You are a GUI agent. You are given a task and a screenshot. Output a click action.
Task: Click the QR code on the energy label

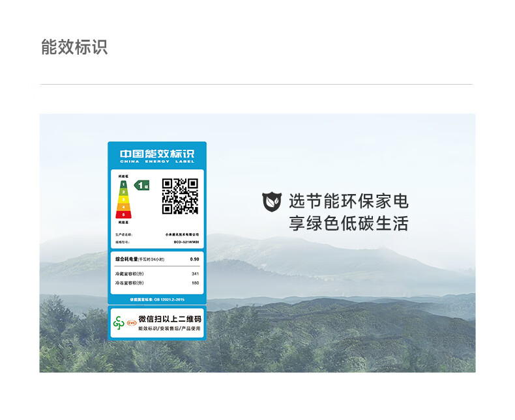click(180, 196)
